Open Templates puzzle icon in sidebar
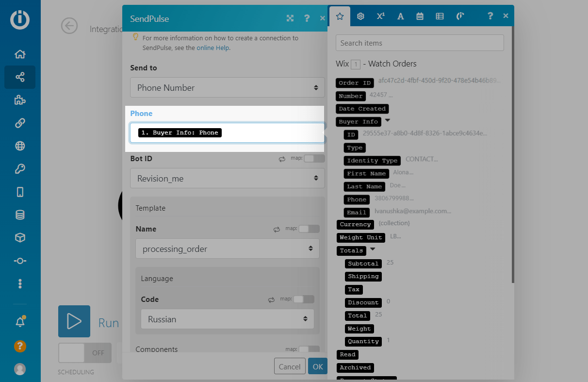Image resolution: width=588 pixels, height=382 pixels. [x=20, y=100]
